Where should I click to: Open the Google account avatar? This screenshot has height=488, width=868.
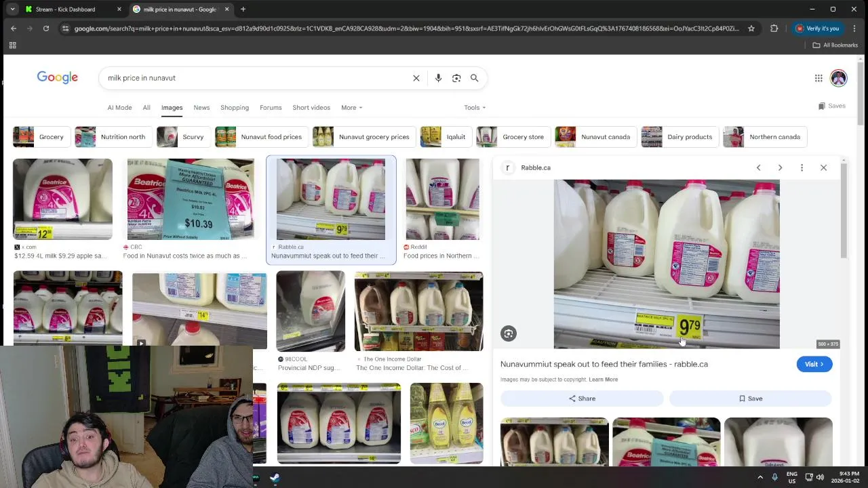839,78
